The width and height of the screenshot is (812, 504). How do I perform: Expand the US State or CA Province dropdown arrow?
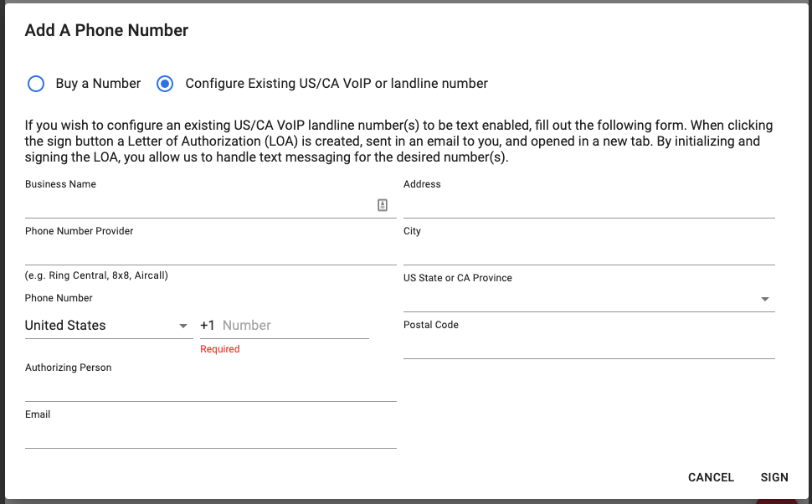click(764, 299)
